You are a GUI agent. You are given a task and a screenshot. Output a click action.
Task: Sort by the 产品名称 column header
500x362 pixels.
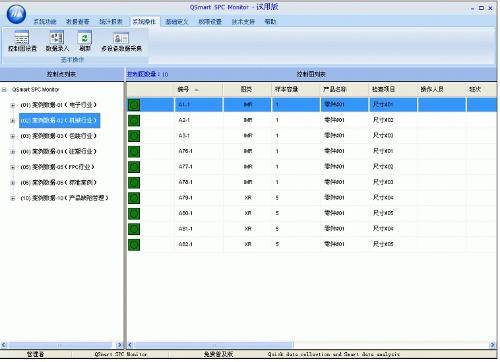344,89
